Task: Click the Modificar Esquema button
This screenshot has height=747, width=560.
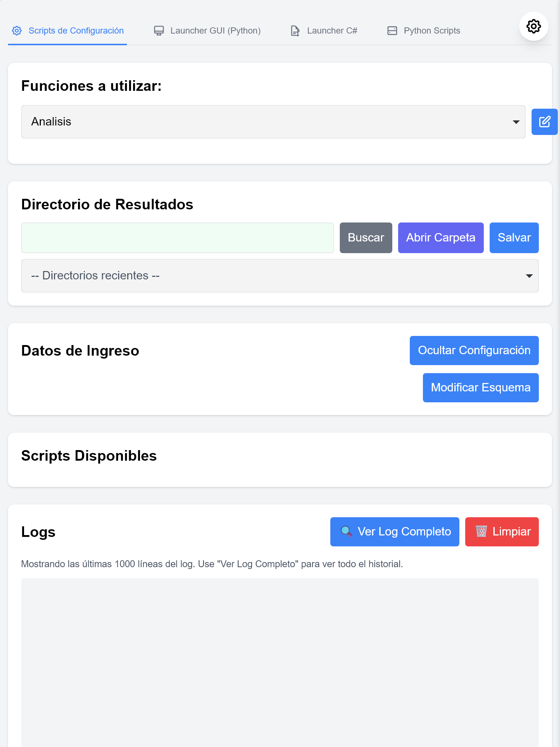Action: point(481,388)
